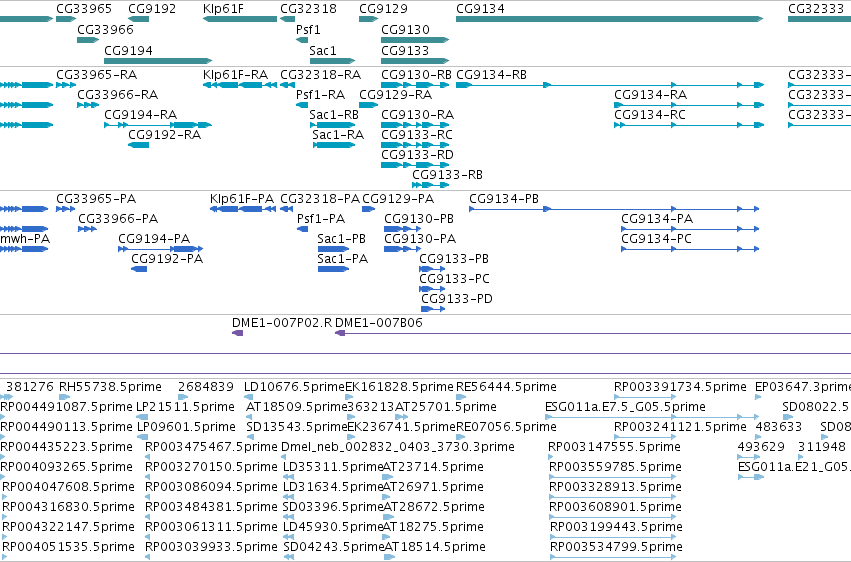
Task: Click the CG9129-RA transcript label
Action: point(396,94)
